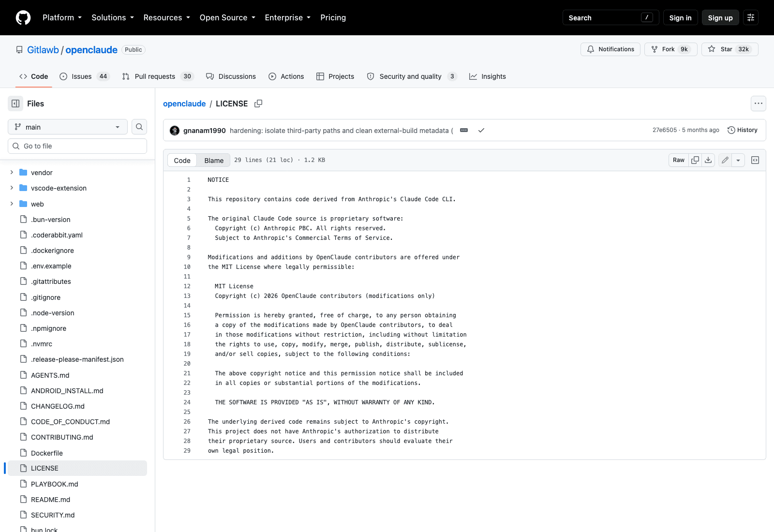This screenshot has height=532, width=774.
Task: Expand the vendor folder
Action: coord(12,172)
